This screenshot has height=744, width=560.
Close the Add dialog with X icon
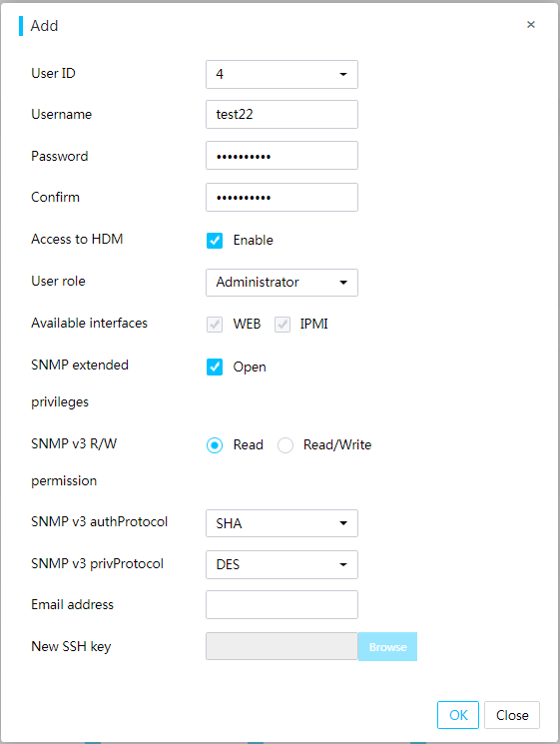(531, 24)
